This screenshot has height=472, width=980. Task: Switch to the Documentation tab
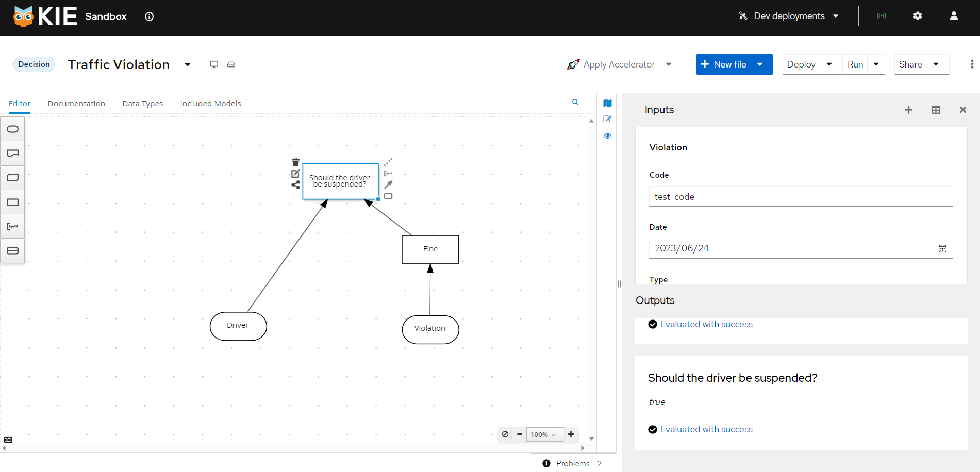[76, 104]
